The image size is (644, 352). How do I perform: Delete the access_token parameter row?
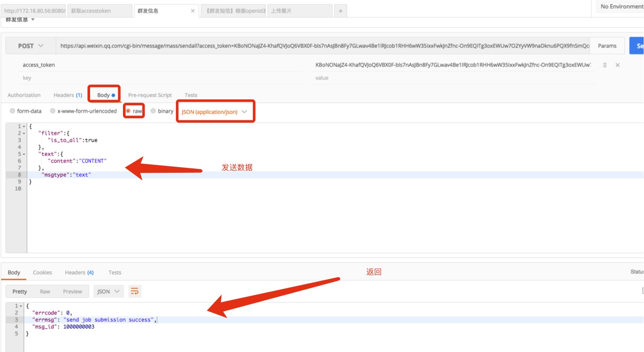click(618, 65)
